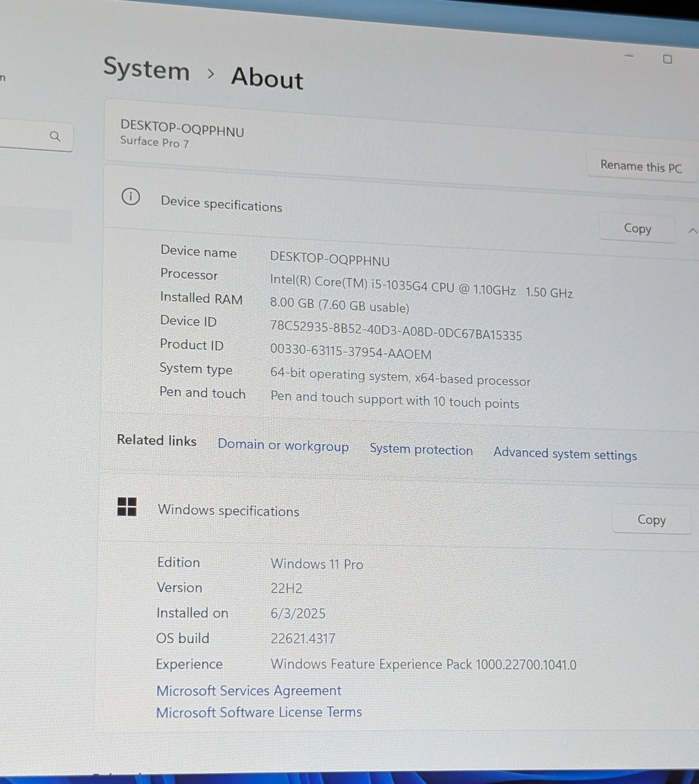
Task: Click the Edition label
Action: 178,562
